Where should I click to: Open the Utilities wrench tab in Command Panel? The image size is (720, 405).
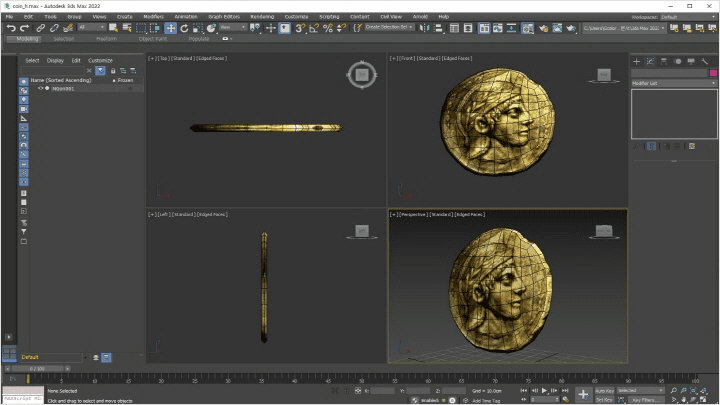(x=704, y=61)
